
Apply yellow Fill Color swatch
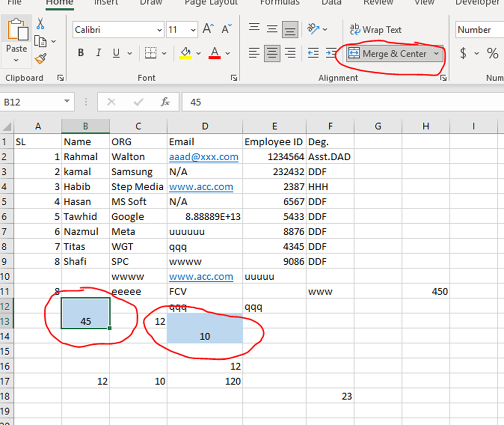pos(186,53)
